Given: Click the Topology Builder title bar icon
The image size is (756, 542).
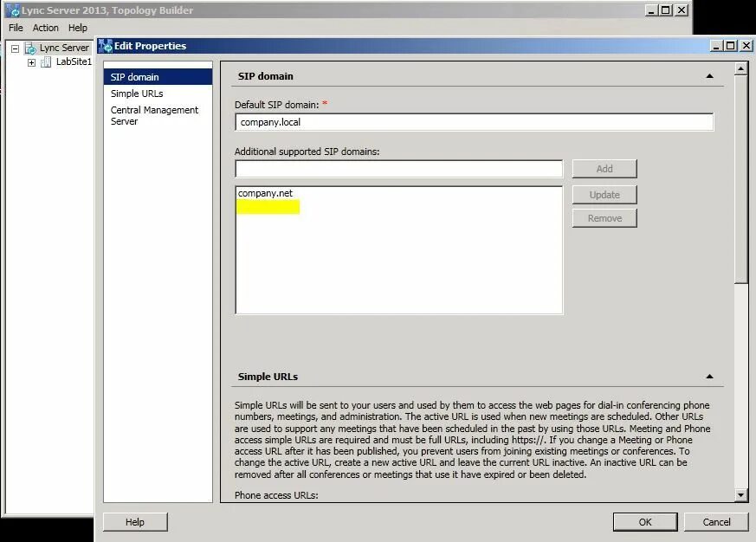Looking at the screenshot, I should pyautogui.click(x=12, y=10).
